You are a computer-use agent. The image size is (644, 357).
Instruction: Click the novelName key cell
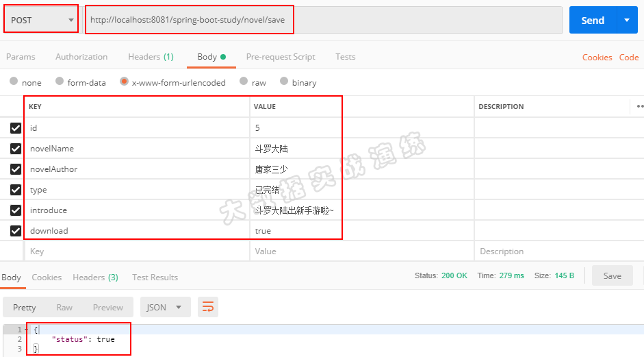(137, 149)
